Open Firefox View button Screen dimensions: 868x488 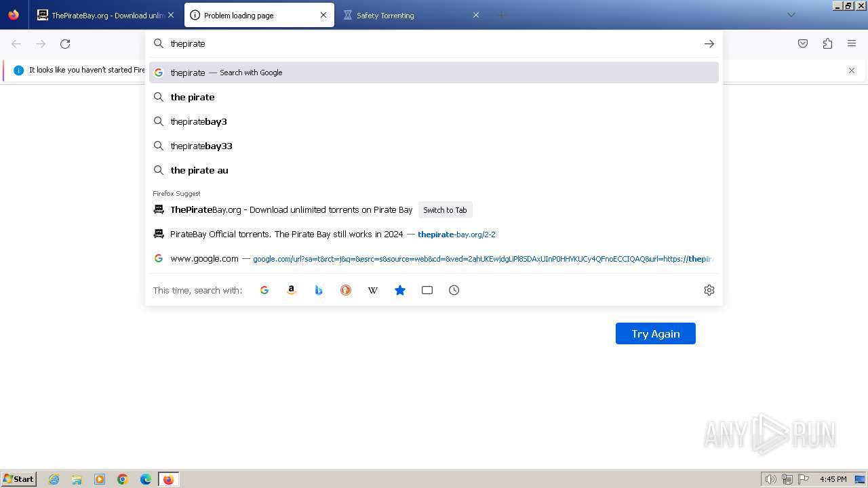coord(14,15)
